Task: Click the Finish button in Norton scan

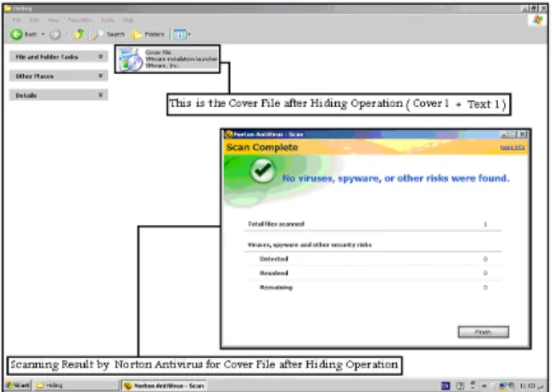Action: (484, 332)
